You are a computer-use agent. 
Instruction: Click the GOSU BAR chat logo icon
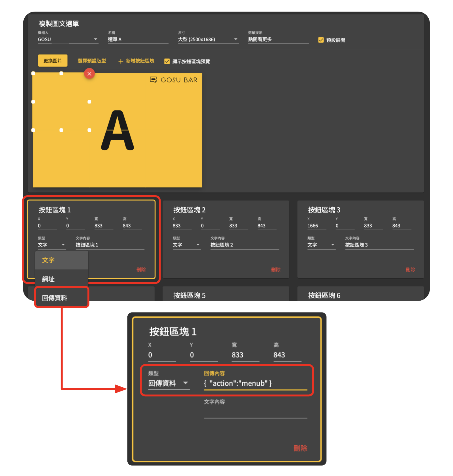point(153,80)
